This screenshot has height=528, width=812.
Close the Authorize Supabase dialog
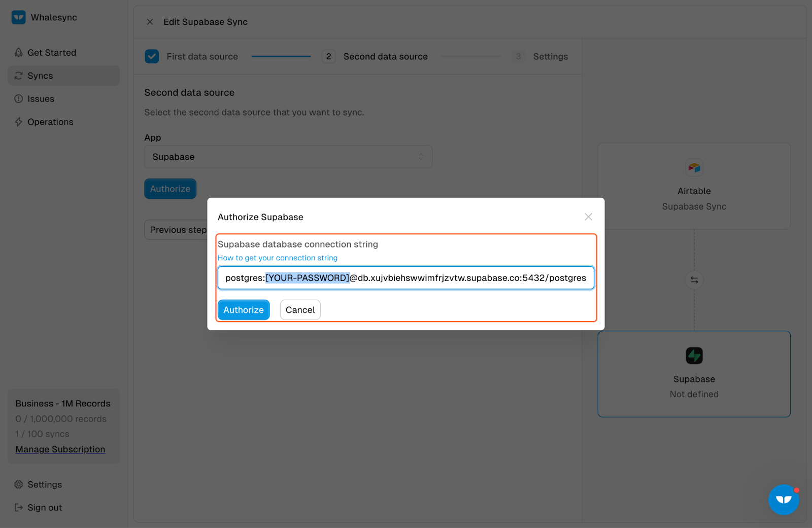[588, 217]
